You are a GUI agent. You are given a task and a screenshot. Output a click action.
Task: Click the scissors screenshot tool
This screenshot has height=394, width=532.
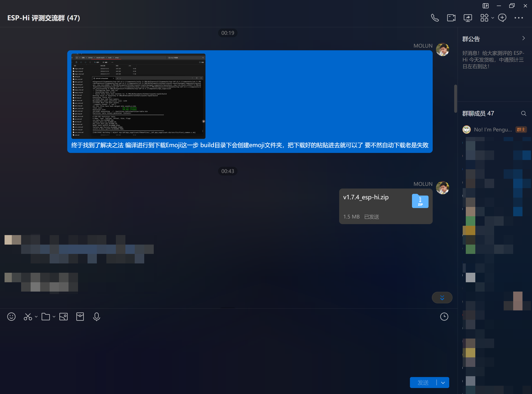28,317
